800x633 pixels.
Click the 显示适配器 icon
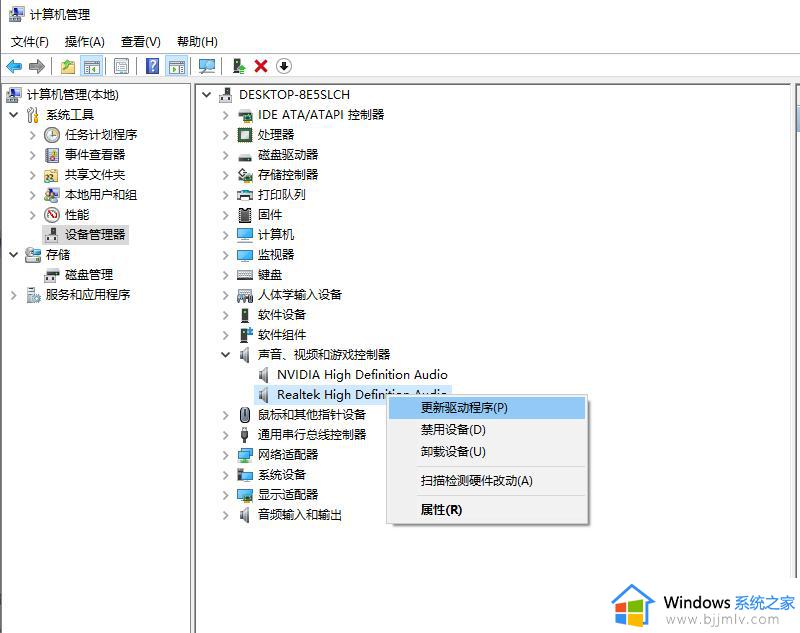245,495
